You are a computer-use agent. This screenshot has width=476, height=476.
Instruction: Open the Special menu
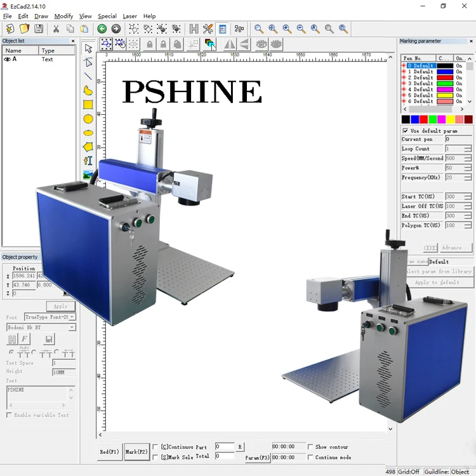coord(107,16)
